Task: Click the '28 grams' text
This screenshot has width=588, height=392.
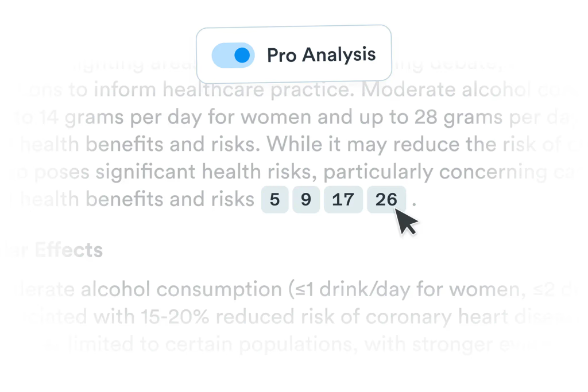Action: pyautogui.click(x=458, y=117)
